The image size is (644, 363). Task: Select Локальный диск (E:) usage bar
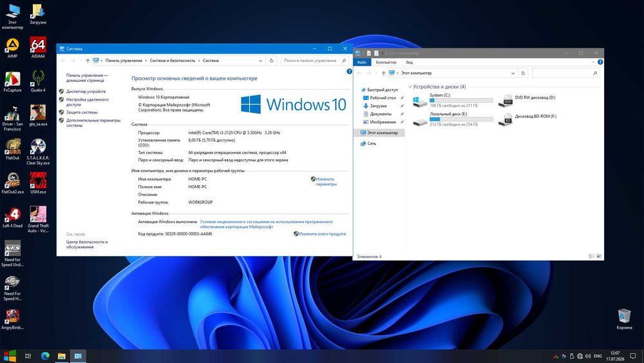[x=461, y=119]
